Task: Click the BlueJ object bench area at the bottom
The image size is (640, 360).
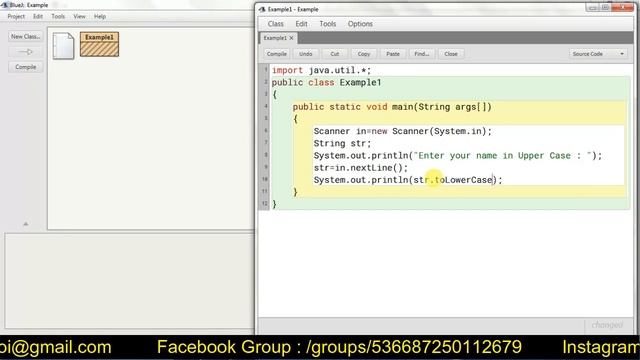Action: click(129, 280)
